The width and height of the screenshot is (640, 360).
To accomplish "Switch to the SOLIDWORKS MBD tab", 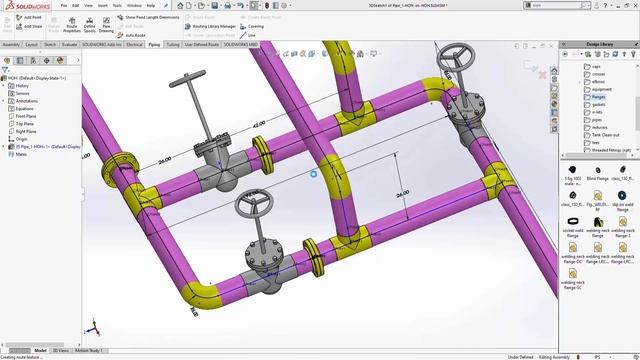I will (x=241, y=44).
